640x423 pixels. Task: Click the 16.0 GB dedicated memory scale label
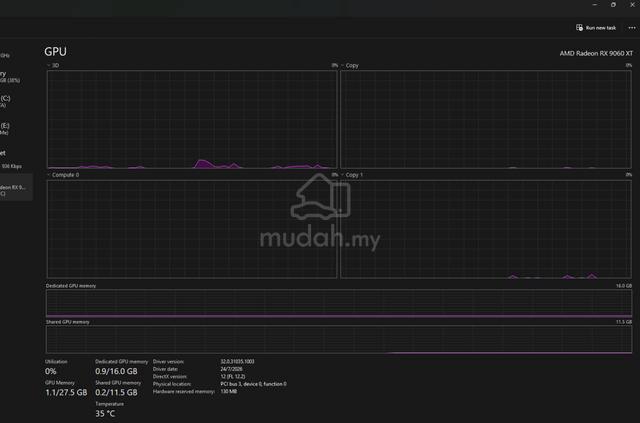coord(624,286)
